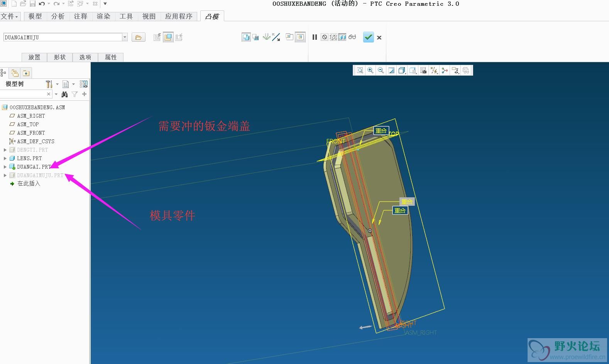Screen dimensions: 609x364
Task: Click the model tree show list icon
Action: pos(66,84)
